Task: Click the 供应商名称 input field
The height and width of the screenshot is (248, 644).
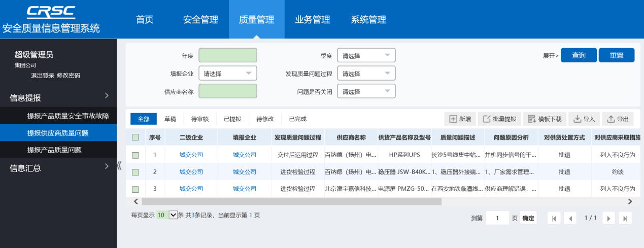Action: click(x=228, y=91)
